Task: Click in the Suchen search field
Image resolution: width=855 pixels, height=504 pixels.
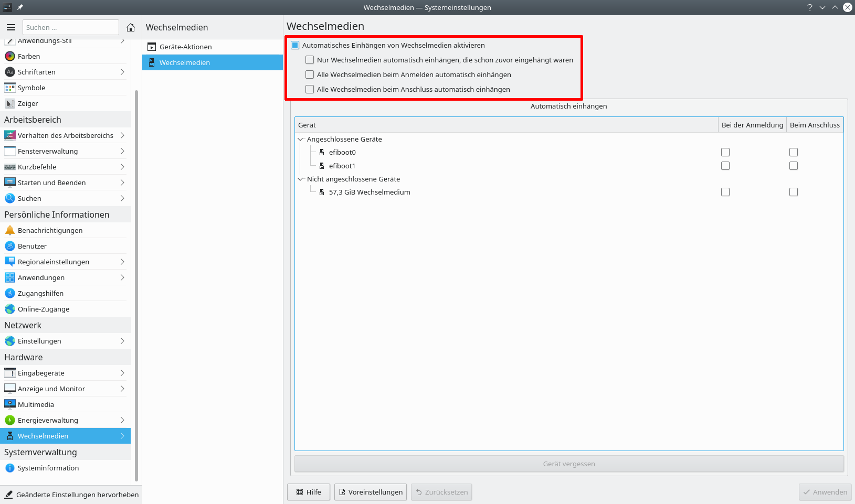Action: [71, 27]
